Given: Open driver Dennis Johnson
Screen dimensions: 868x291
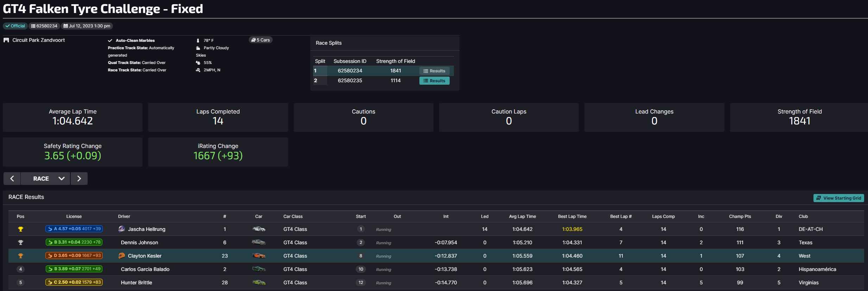Looking at the screenshot, I should point(140,242).
